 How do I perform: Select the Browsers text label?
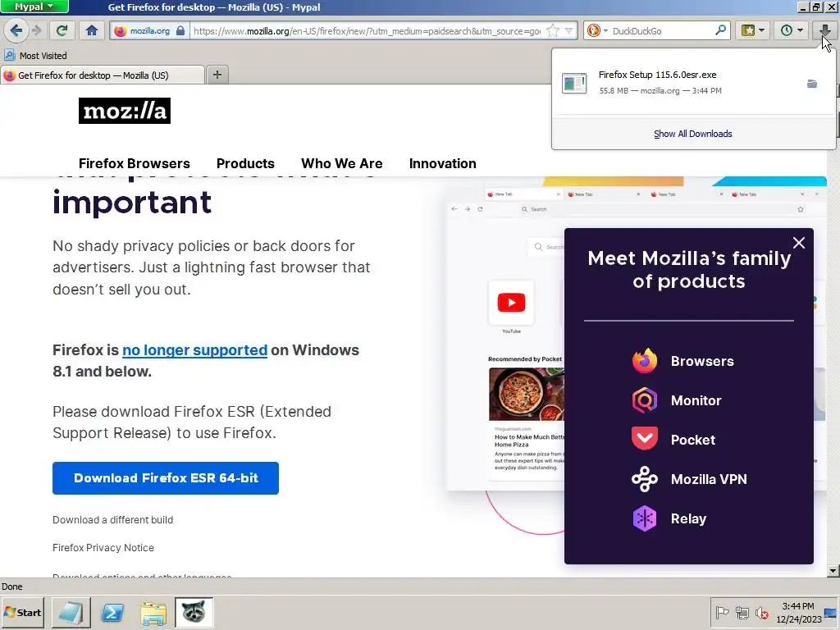pyautogui.click(x=702, y=361)
